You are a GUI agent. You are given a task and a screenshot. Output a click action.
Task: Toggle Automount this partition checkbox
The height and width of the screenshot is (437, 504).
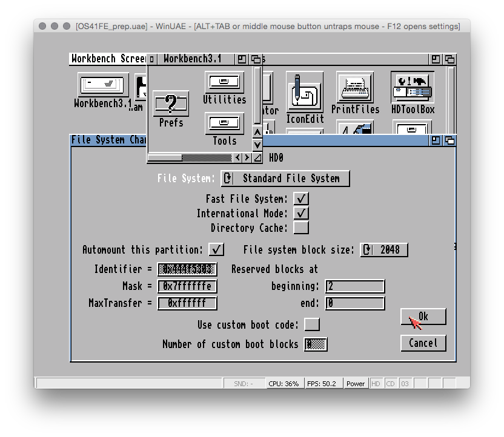click(x=216, y=249)
